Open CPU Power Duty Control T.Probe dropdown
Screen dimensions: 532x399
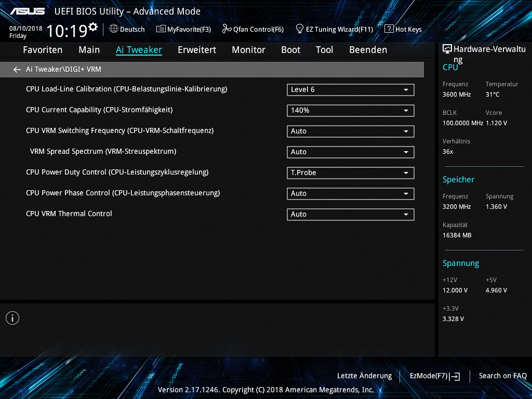point(351,172)
